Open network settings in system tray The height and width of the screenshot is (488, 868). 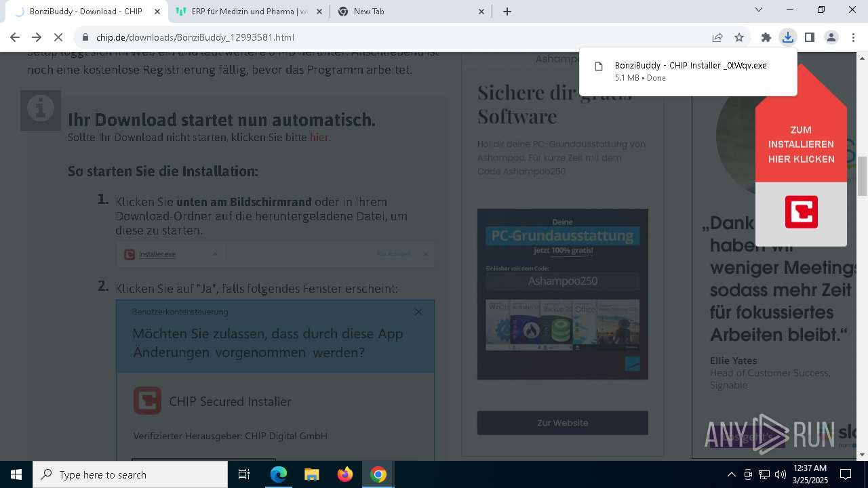click(x=764, y=474)
